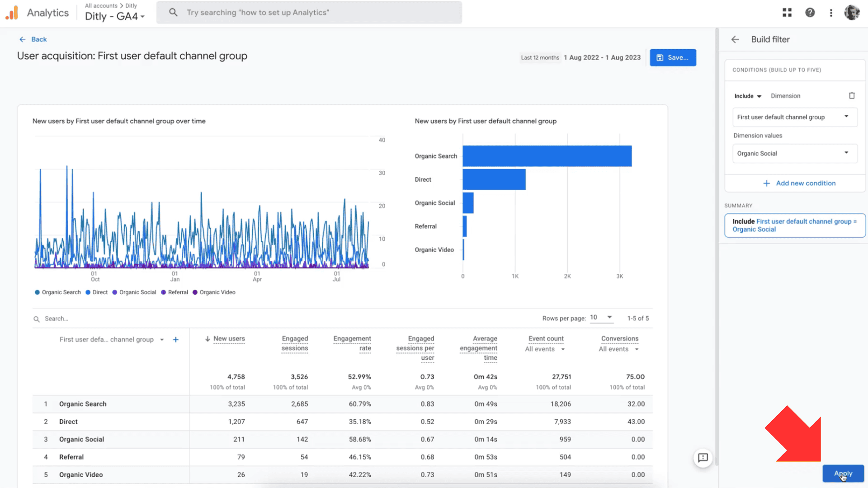
Task: Click the table Search... field
Action: click(56, 319)
